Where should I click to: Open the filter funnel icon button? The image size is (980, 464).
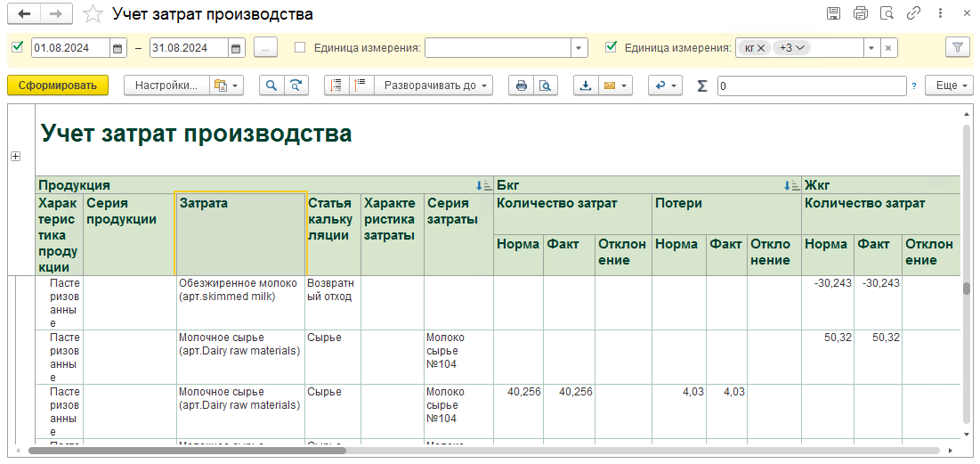(958, 47)
